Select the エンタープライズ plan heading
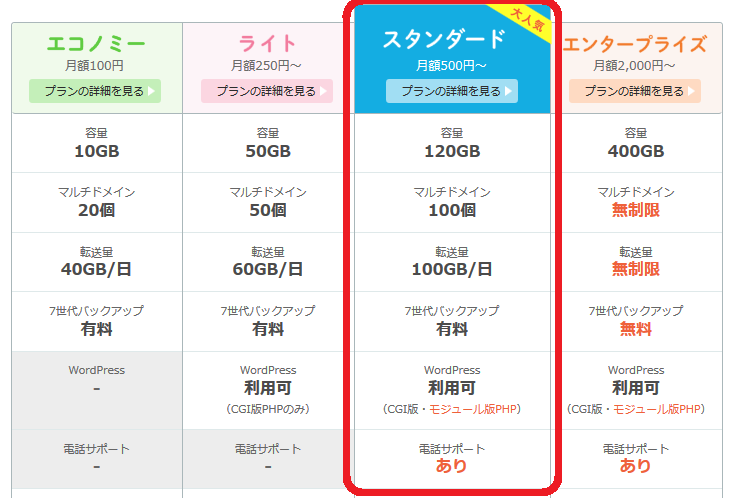Viewport: 733px width, 498px height. pyautogui.click(x=635, y=44)
